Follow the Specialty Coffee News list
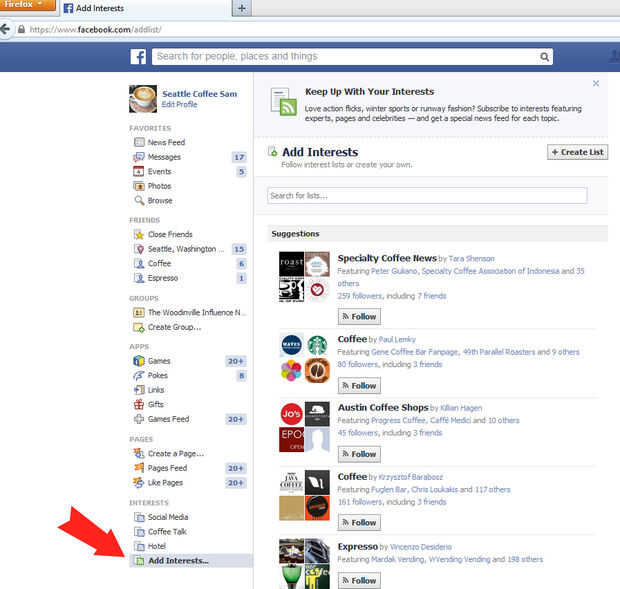The width and height of the screenshot is (620, 589). click(x=359, y=317)
